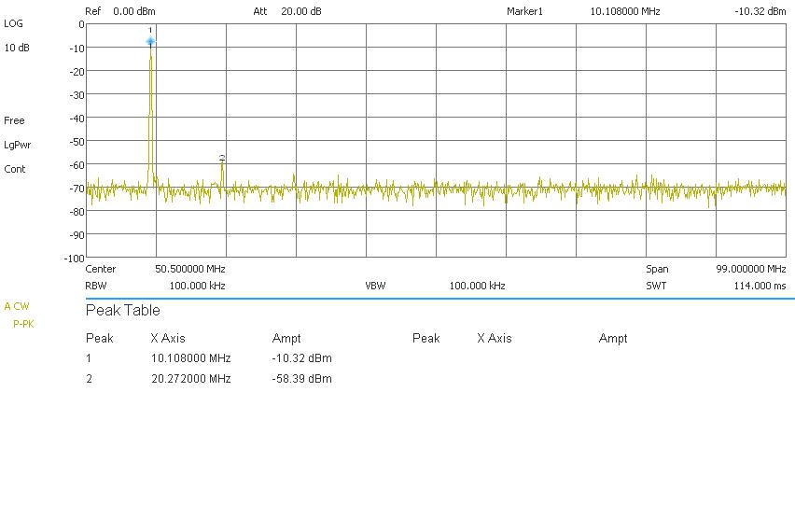
Task: Click the Peak Table heading
Action: [122, 310]
